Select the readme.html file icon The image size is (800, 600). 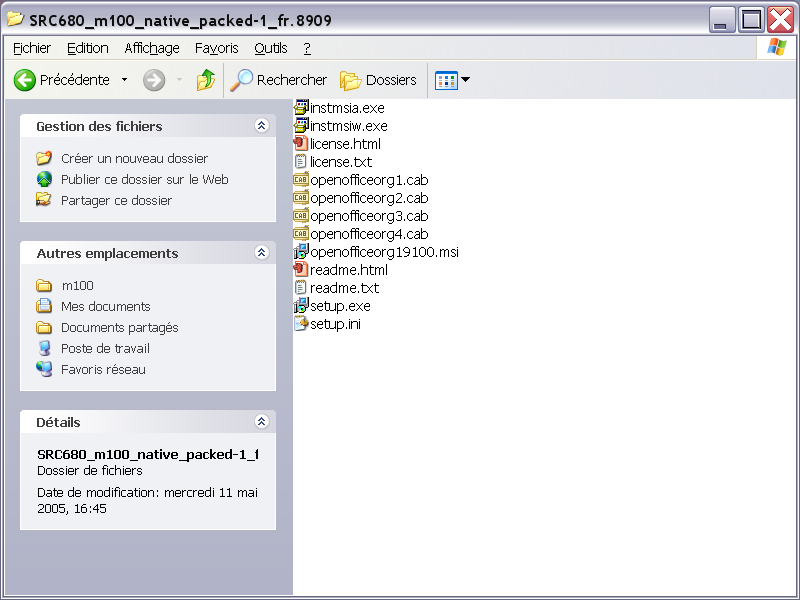301,269
